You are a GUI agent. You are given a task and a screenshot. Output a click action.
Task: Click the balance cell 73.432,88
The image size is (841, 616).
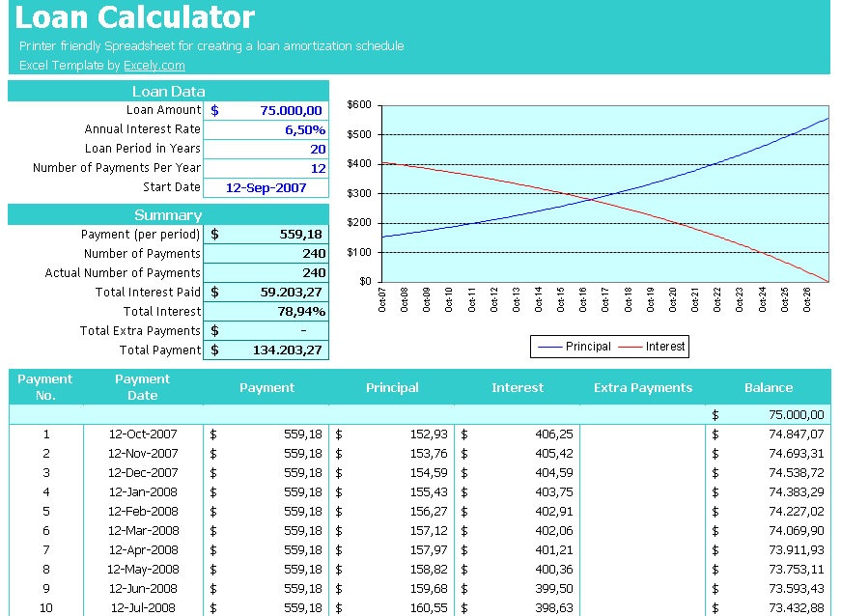click(769, 608)
